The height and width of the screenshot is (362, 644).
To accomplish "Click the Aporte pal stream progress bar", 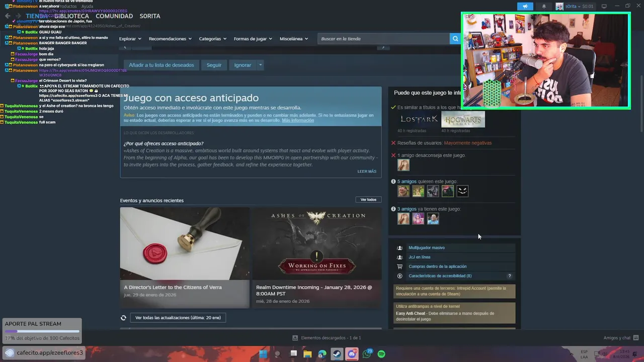I will coord(42,331).
